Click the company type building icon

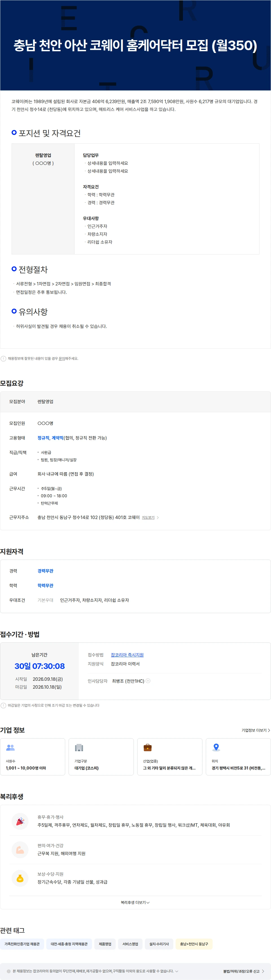point(79,748)
